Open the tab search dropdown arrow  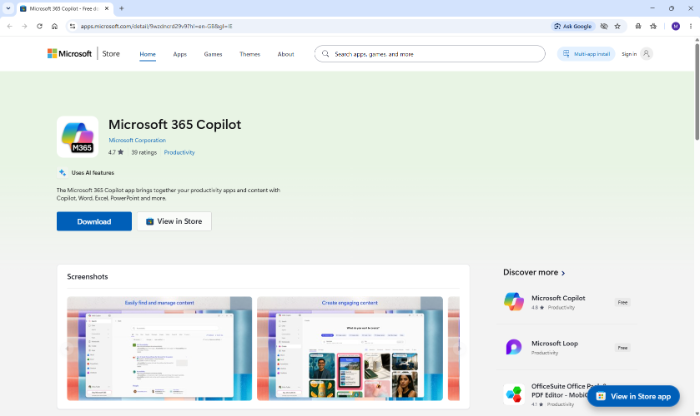(8, 8)
